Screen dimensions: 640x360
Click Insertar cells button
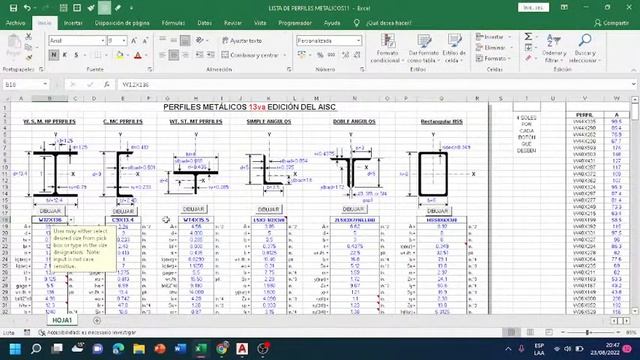coord(493,37)
